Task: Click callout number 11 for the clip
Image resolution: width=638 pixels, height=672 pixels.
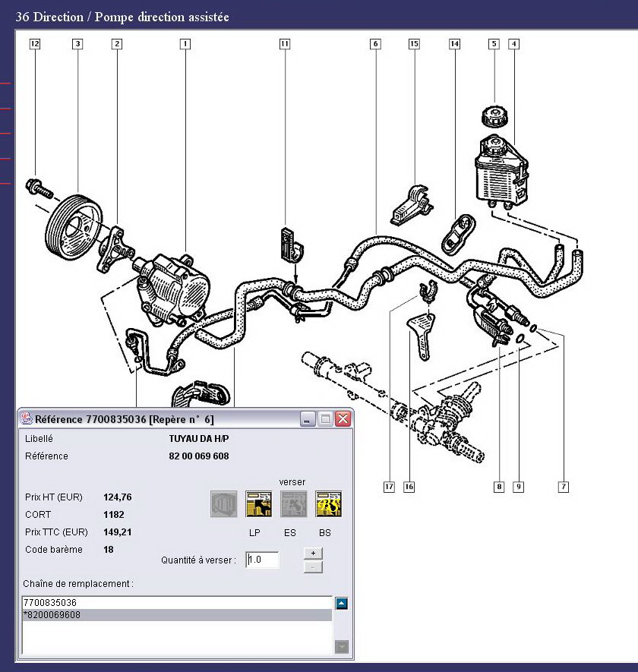Action: 284,44
